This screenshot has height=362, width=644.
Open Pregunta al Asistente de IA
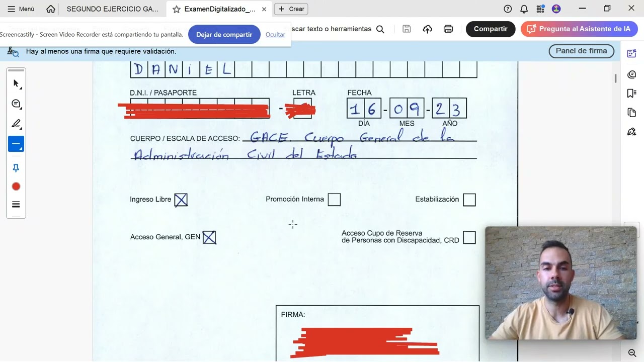point(579,29)
